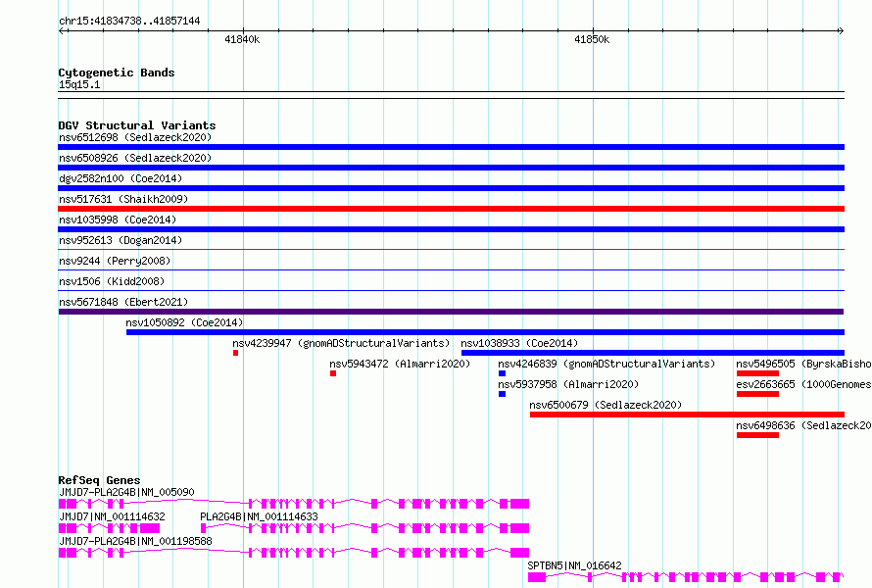Select the SPTBN5 gene exon diagram

(x=686, y=577)
